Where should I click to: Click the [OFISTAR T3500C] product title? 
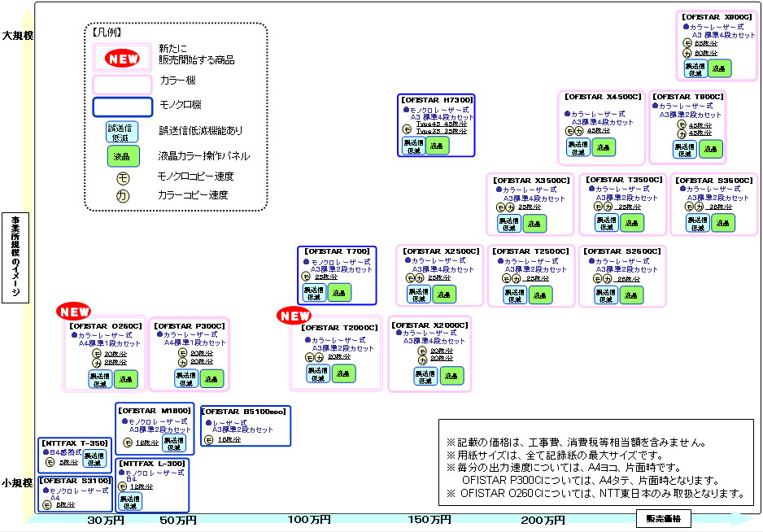[x=625, y=180]
